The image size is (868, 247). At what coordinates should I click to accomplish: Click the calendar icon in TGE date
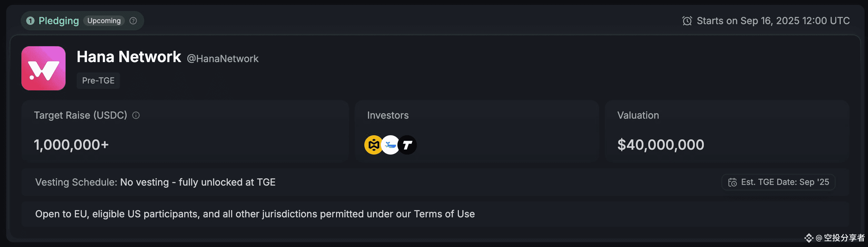[x=732, y=182]
